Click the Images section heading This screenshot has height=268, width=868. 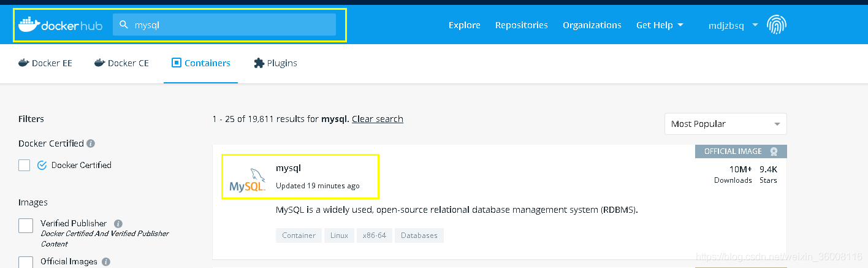click(x=33, y=202)
